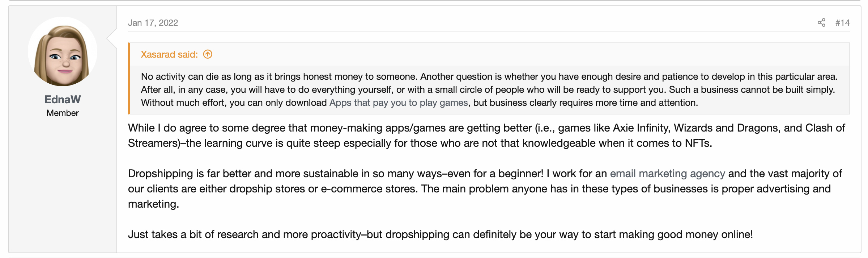This screenshot has height=258, width=868.
Task: Follow the Apps that pay you link
Action: click(x=399, y=103)
